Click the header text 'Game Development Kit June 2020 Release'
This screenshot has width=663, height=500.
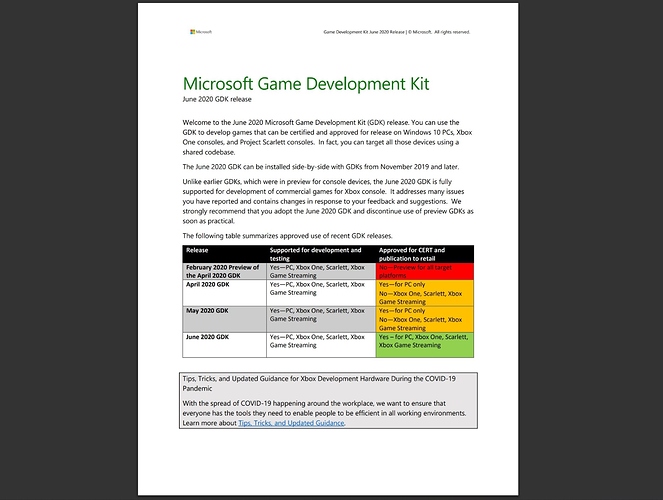(364, 32)
